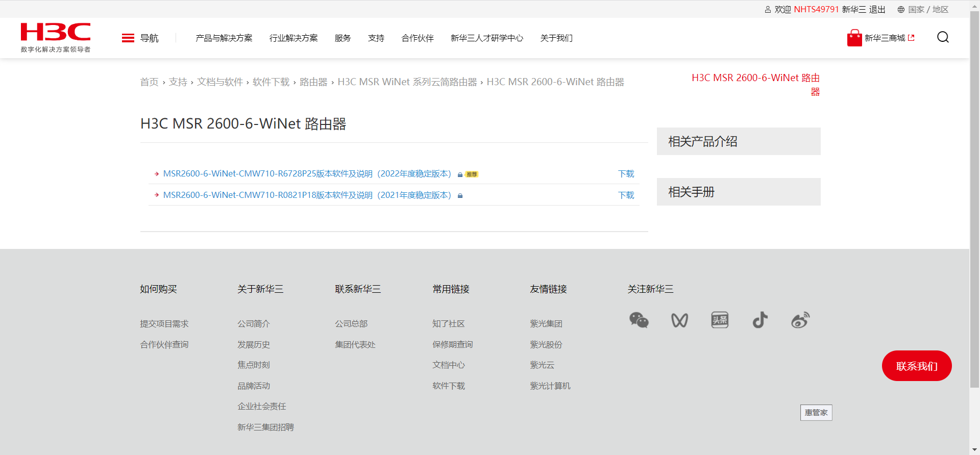This screenshot has height=455, width=980.
Task: Expand 相关手册 panel
Action: tap(739, 192)
